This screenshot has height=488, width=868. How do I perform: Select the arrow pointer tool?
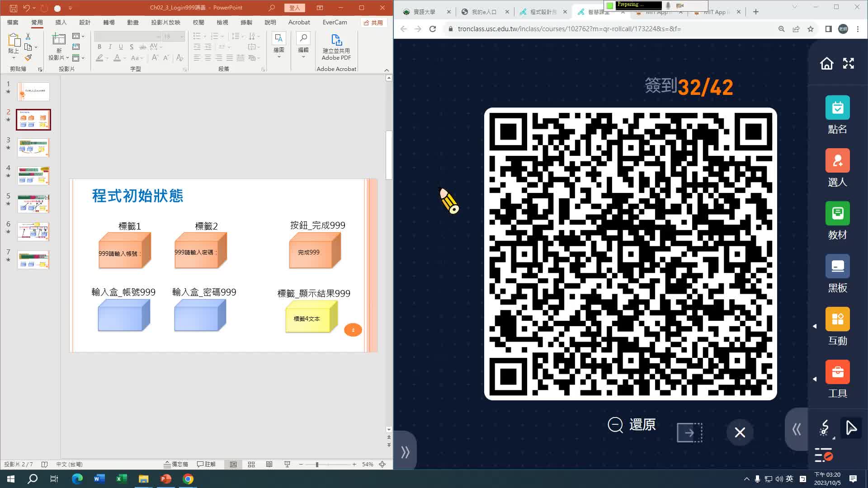(x=851, y=428)
